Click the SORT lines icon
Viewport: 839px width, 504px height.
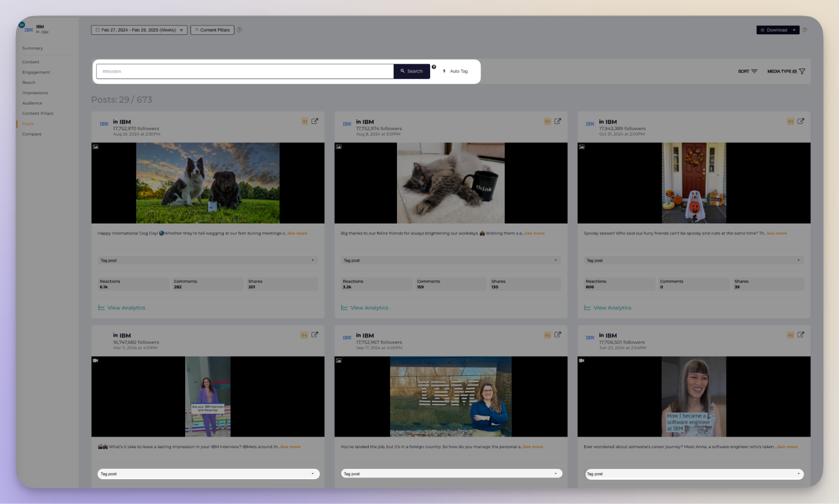[x=754, y=71]
